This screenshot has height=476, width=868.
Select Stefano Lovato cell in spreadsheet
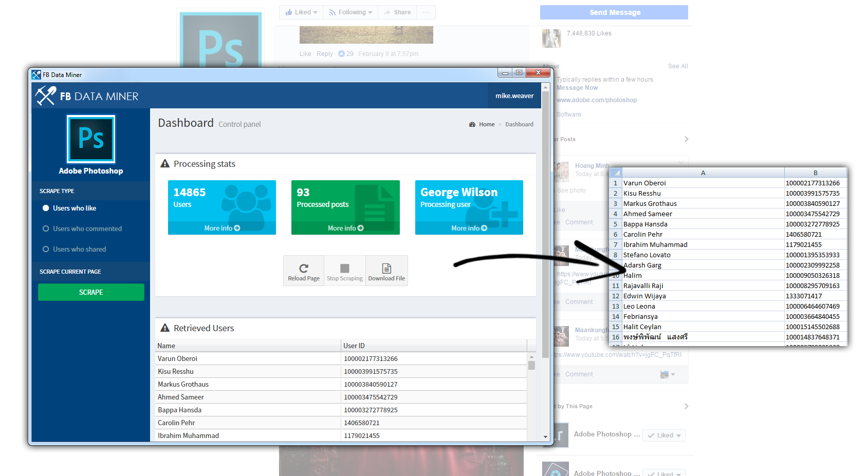tap(703, 255)
